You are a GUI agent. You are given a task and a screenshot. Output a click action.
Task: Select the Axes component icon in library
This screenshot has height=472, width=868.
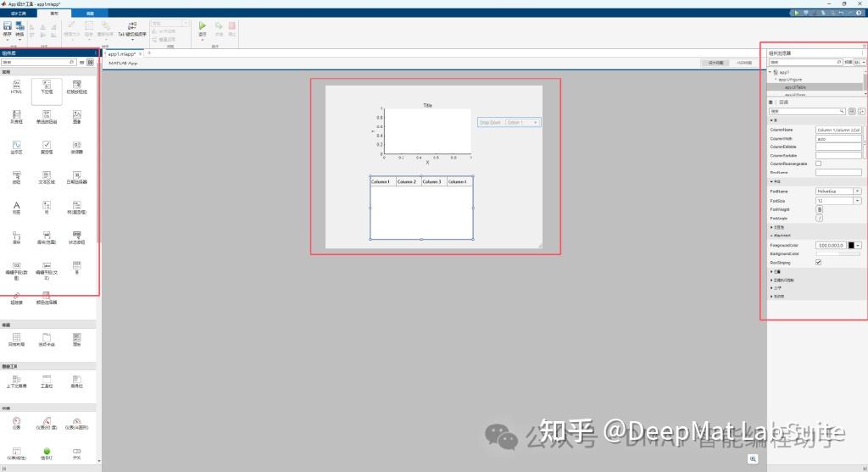point(17,144)
